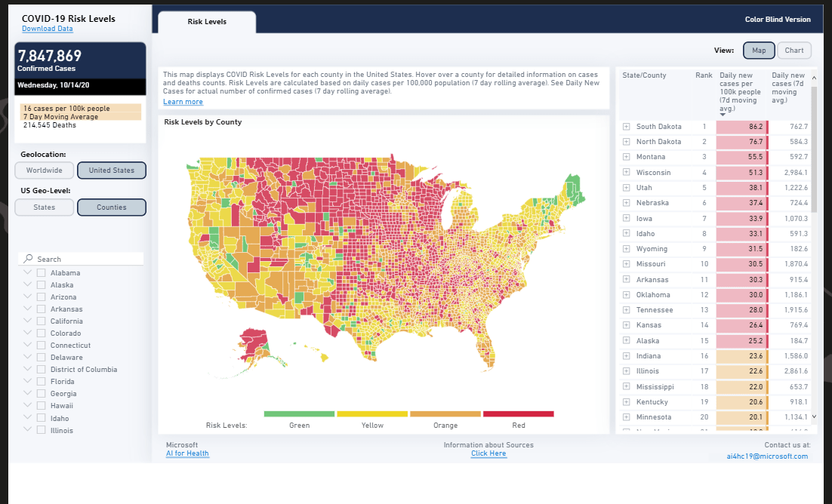
Task: Expand Alaska table row plus icon
Action: point(626,340)
